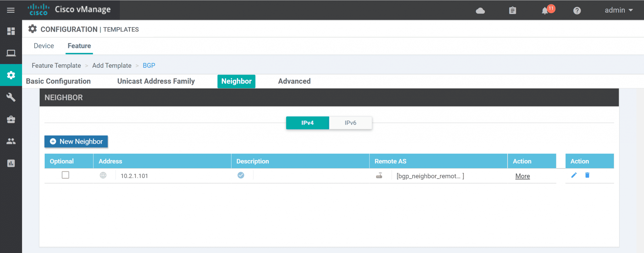
Task: Open the Monitor laptop sidebar icon
Action: [11, 53]
